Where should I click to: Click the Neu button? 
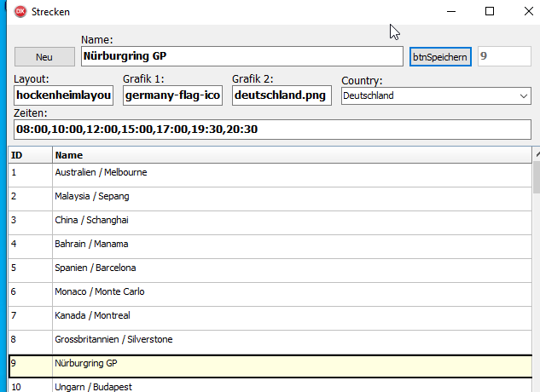[x=44, y=56]
